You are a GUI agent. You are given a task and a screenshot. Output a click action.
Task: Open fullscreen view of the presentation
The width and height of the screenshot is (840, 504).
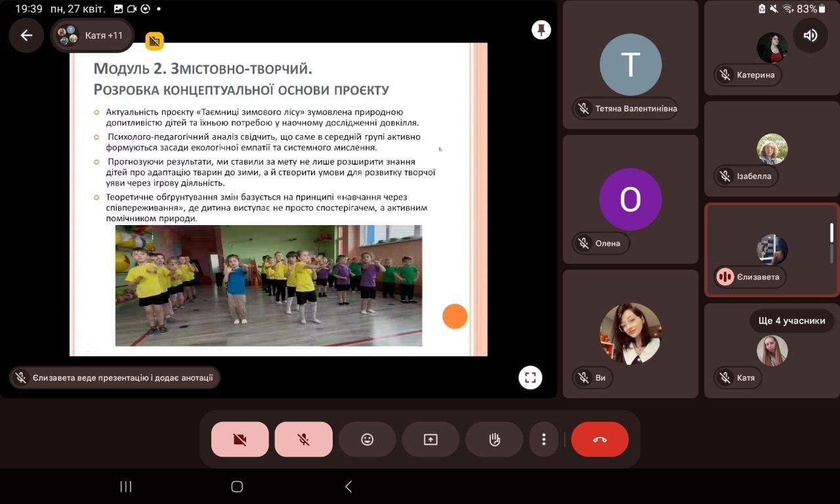click(530, 377)
